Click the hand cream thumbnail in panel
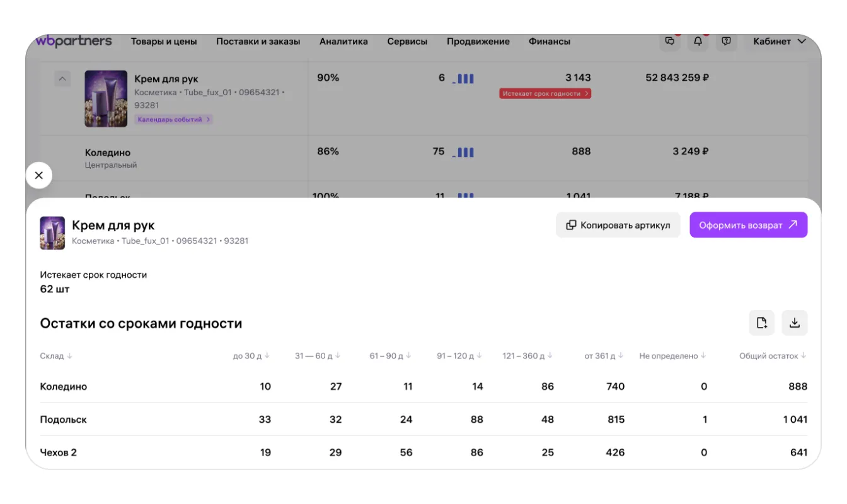The height and width of the screenshot is (504, 847). [52, 233]
